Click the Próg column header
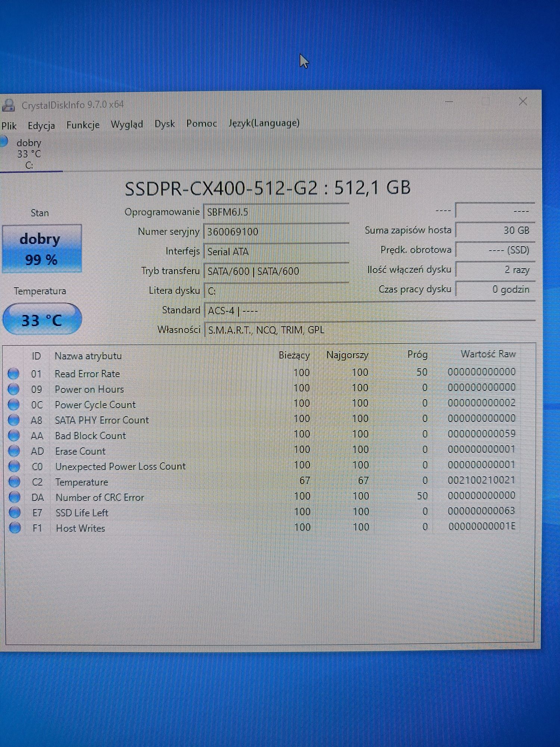This screenshot has height=747, width=560. click(x=417, y=354)
